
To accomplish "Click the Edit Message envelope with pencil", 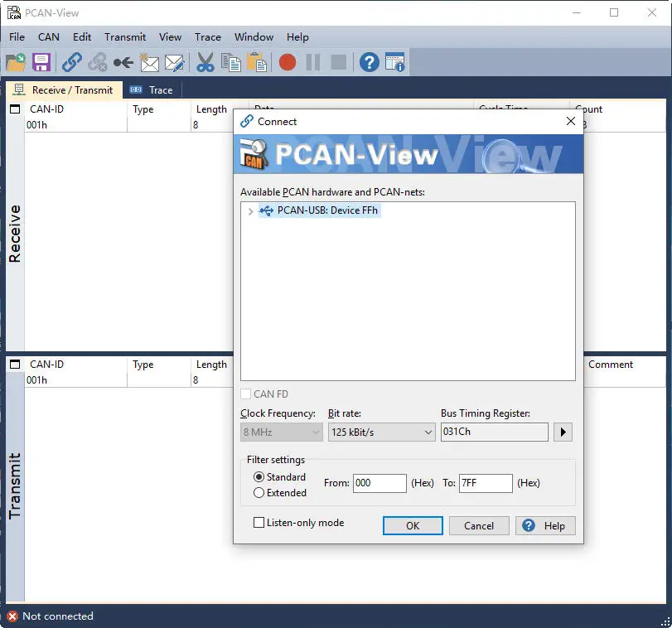I will [x=175, y=62].
